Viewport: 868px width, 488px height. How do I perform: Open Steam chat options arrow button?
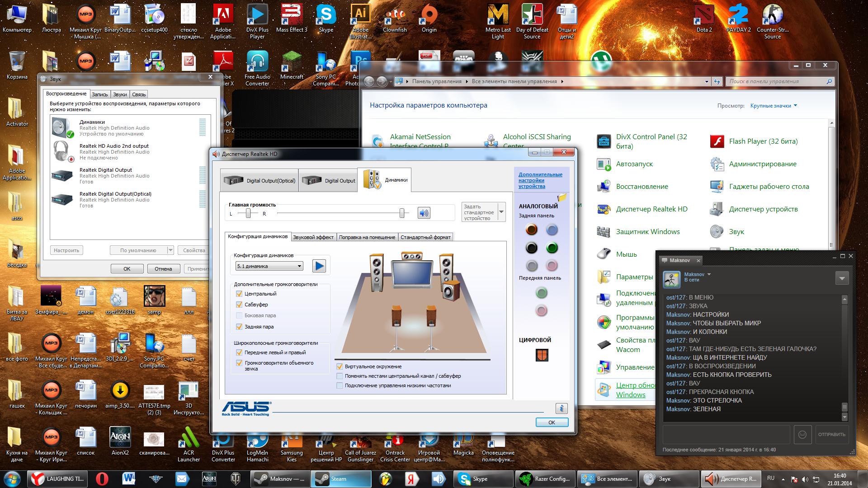point(842,278)
